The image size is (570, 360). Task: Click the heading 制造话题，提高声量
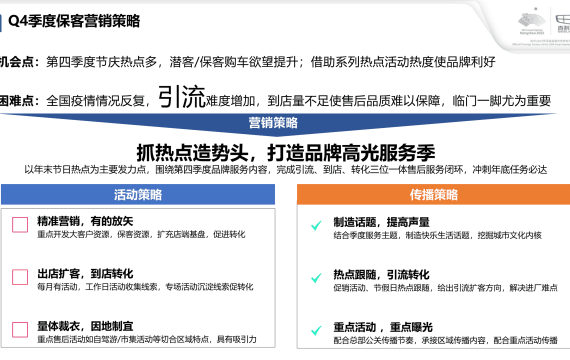[x=382, y=222]
